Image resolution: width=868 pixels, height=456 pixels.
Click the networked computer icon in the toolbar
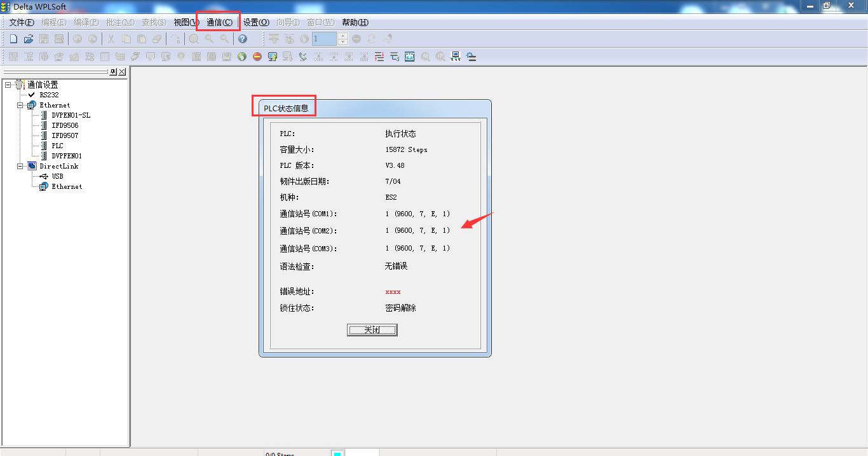[456, 57]
